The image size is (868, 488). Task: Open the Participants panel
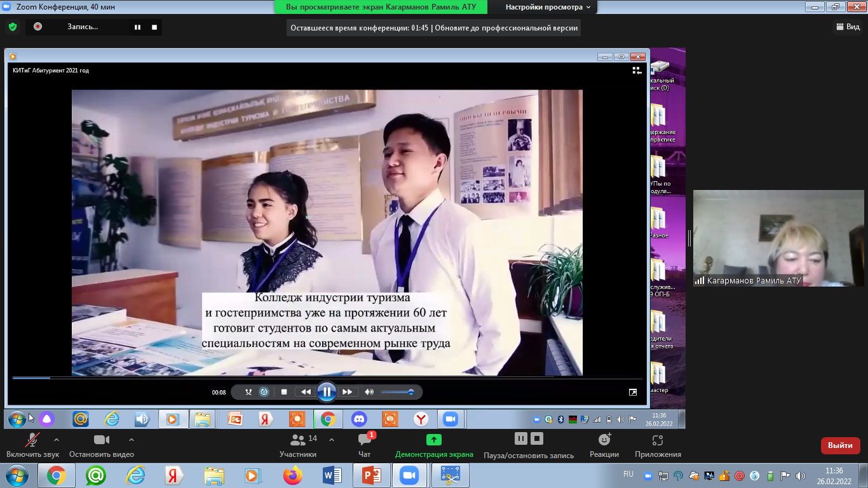(297, 445)
